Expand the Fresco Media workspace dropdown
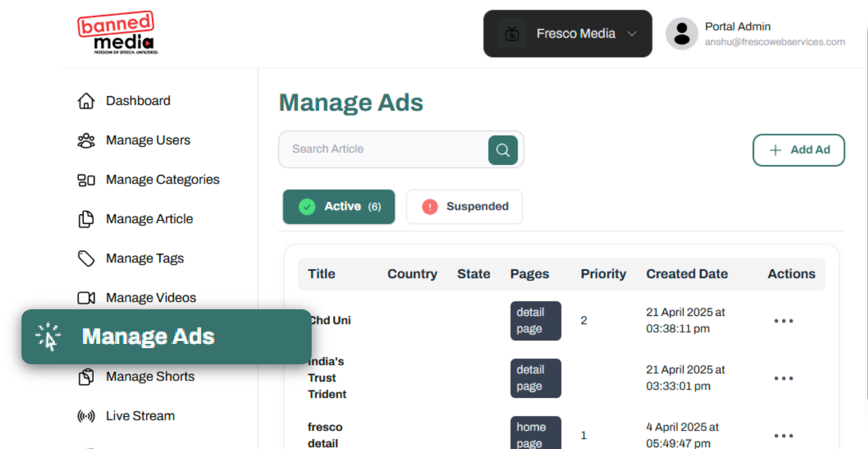Image resolution: width=868 pixels, height=449 pixels. (632, 34)
